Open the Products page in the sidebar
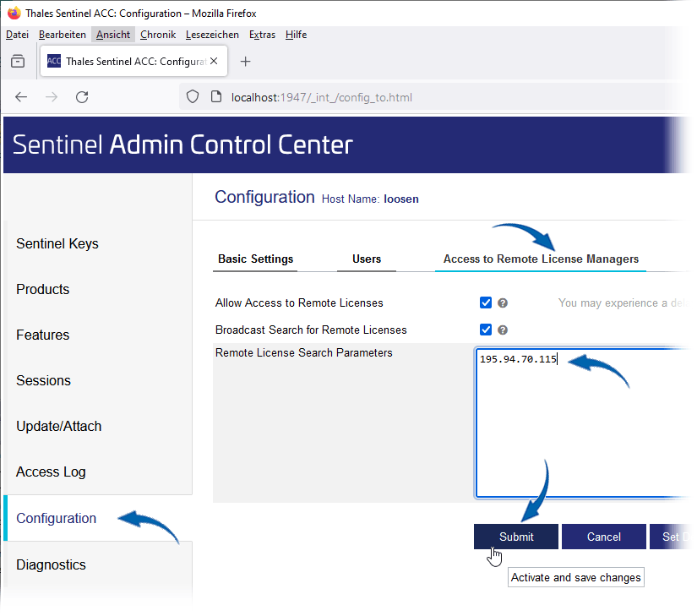Image resolution: width=697 pixels, height=616 pixels. click(43, 289)
